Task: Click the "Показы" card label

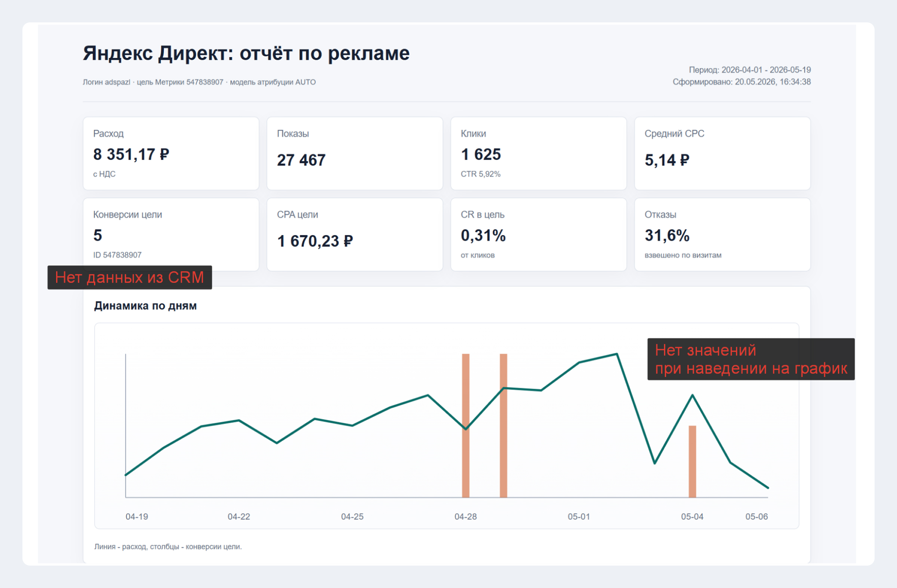Action: click(293, 134)
